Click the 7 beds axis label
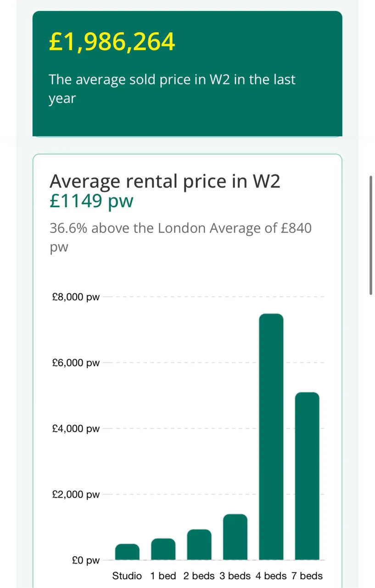 (307, 576)
